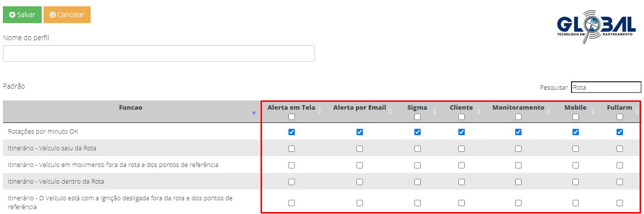Click sort arrows beside Alerta em Tela
The height and width of the screenshot is (214, 644).
point(319,112)
